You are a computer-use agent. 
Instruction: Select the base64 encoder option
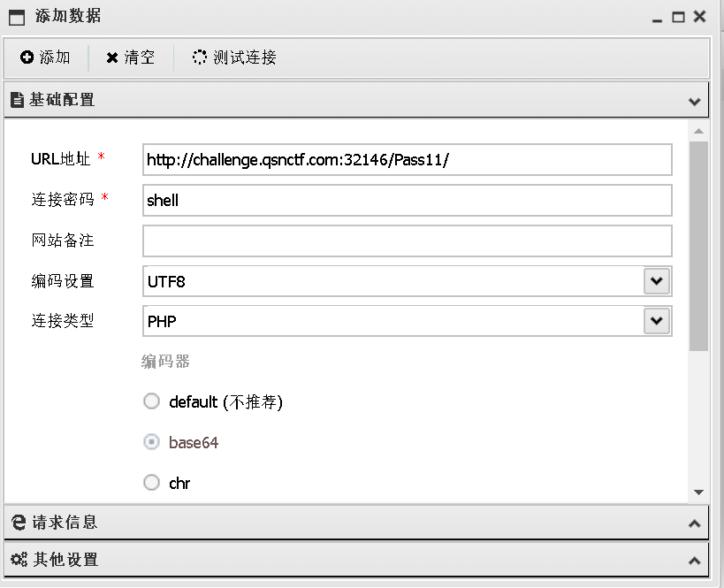click(x=151, y=442)
